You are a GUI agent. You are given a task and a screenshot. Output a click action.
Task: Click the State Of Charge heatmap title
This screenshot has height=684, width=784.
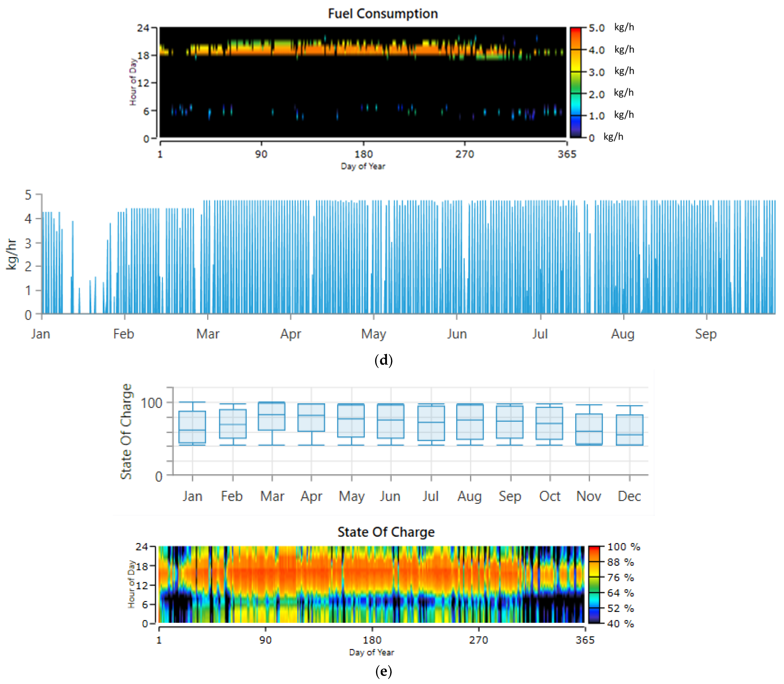click(x=386, y=532)
